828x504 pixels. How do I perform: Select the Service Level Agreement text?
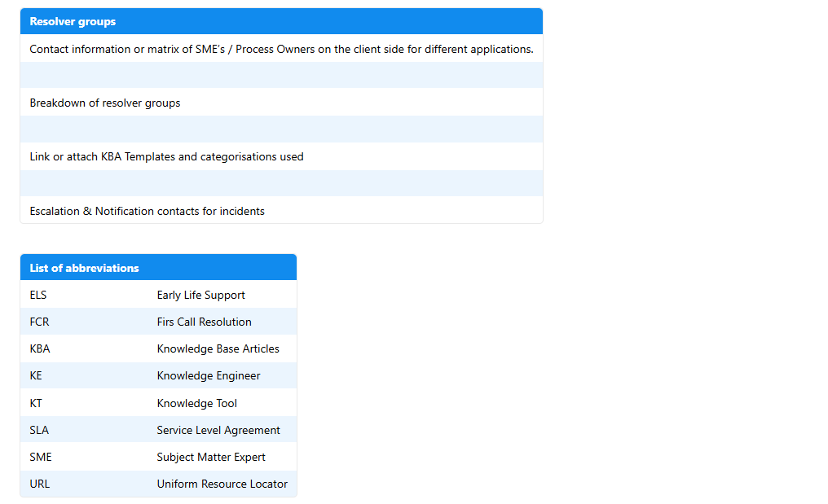218,430
